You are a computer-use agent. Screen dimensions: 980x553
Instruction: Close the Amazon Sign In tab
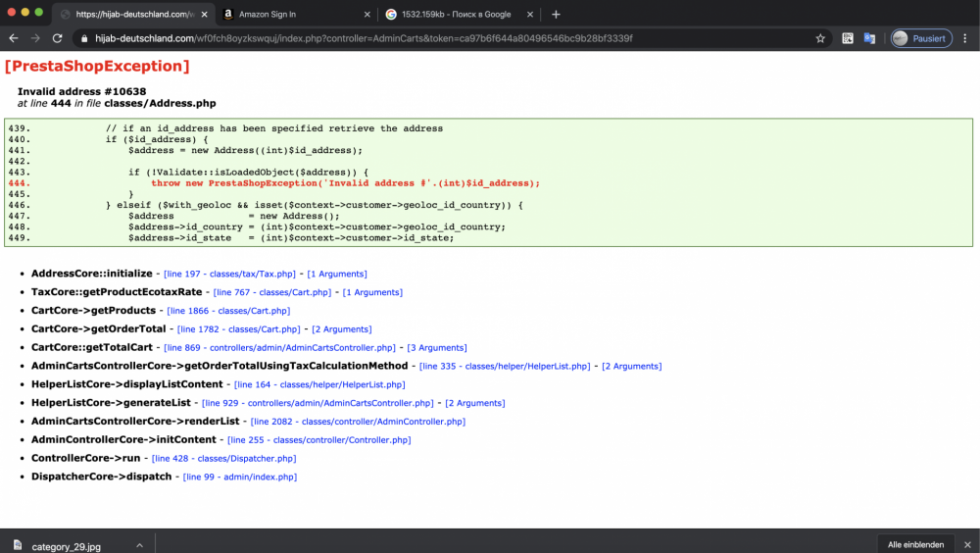tap(367, 15)
